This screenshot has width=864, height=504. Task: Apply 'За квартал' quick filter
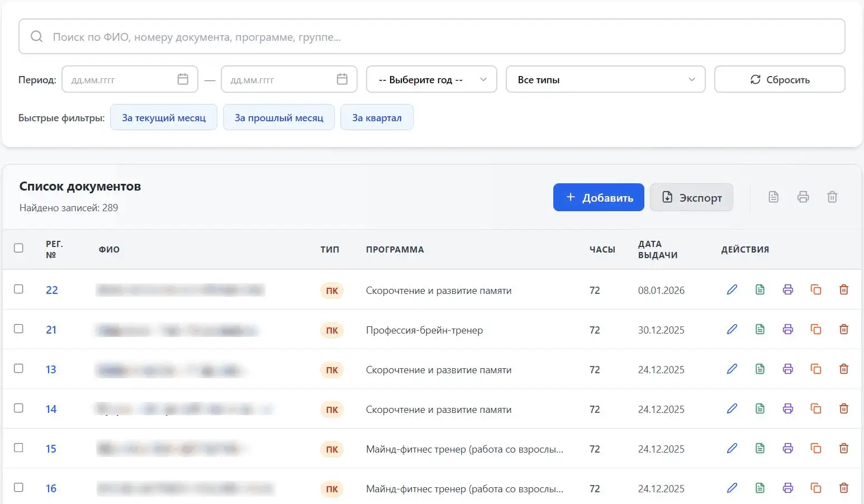[x=377, y=117]
